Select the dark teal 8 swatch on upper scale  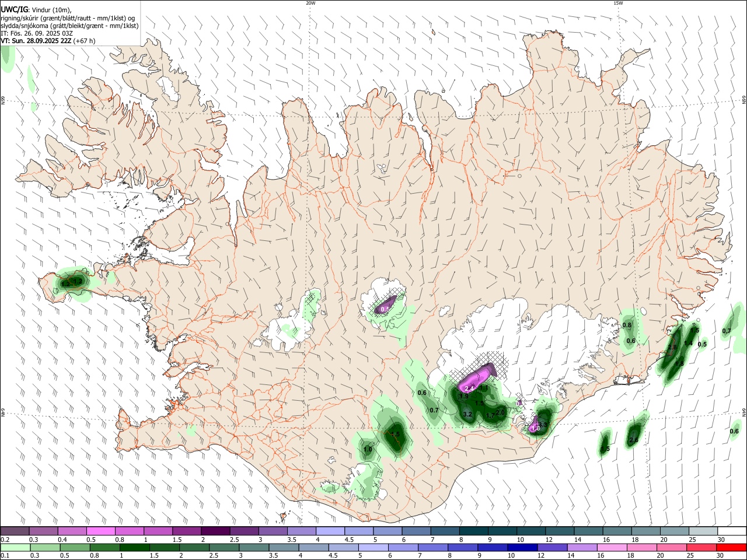[473, 531]
